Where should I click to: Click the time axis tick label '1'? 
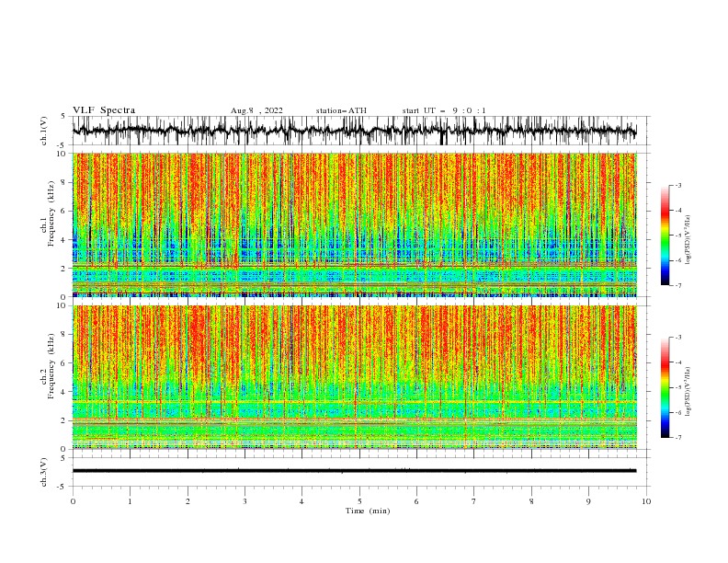[130, 501]
